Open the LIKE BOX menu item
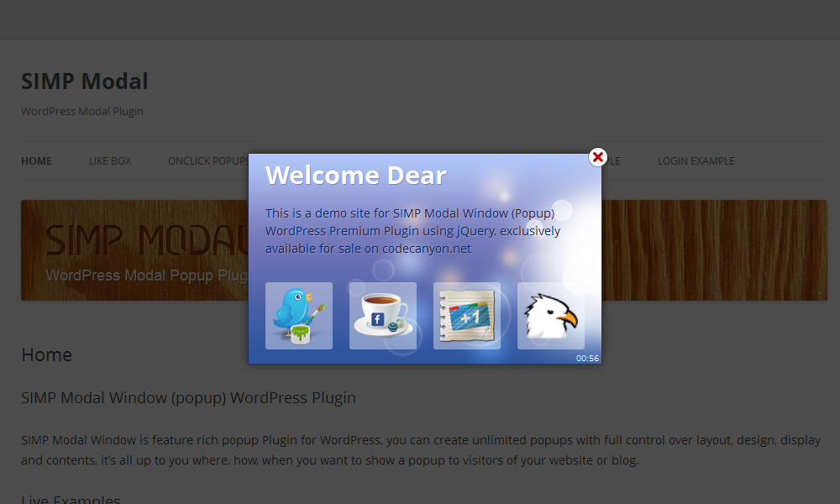Screen dimensions: 840x504 click(x=110, y=161)
